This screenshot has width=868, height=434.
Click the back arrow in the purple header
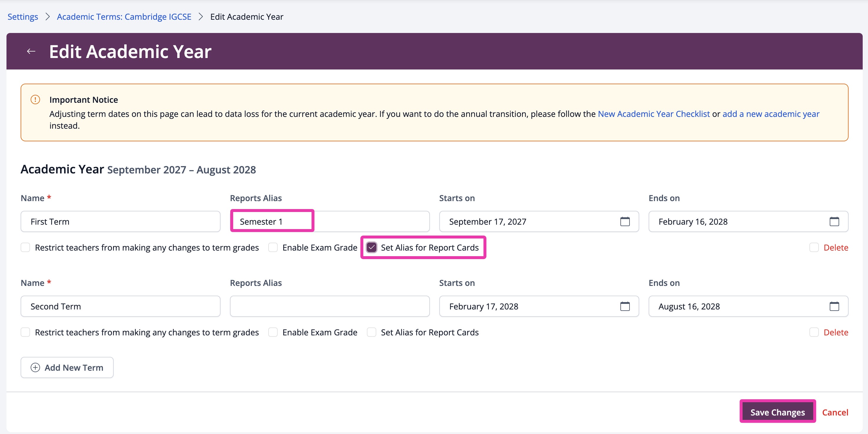pos(31,51)
